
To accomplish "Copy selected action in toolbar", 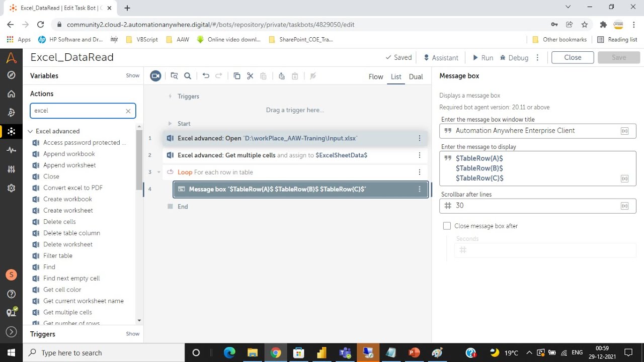I will (x=237, y=76).
